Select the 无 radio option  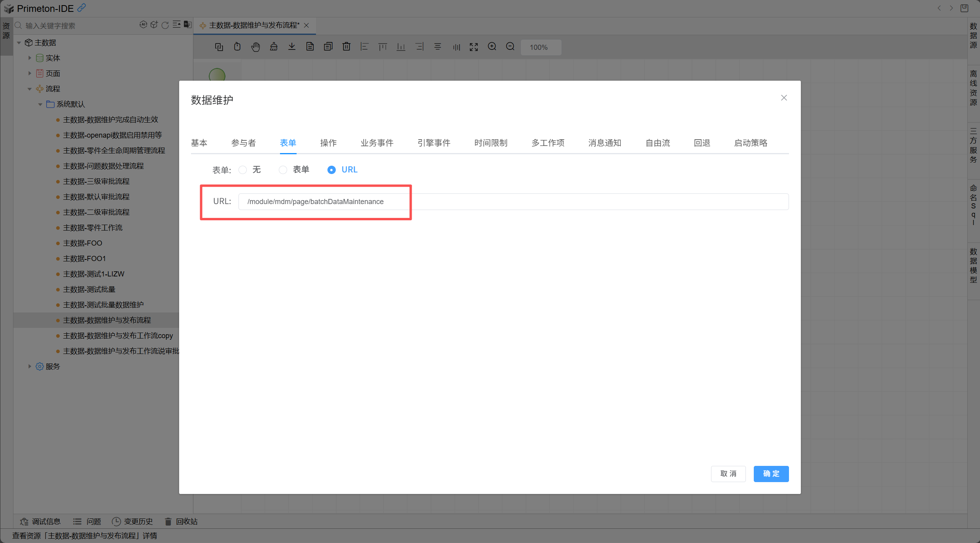coord(243,170)
